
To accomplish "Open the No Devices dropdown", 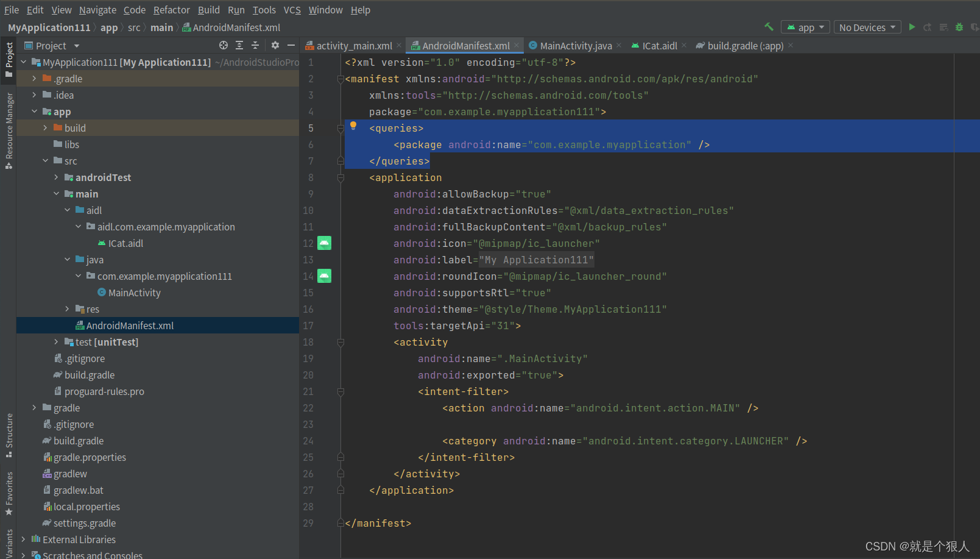I will [x=867, y=27].
